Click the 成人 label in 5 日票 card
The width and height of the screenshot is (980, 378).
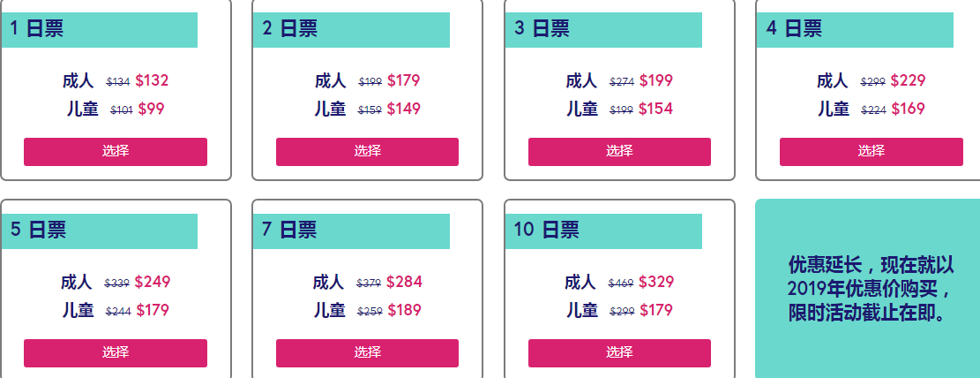(77, 283)
